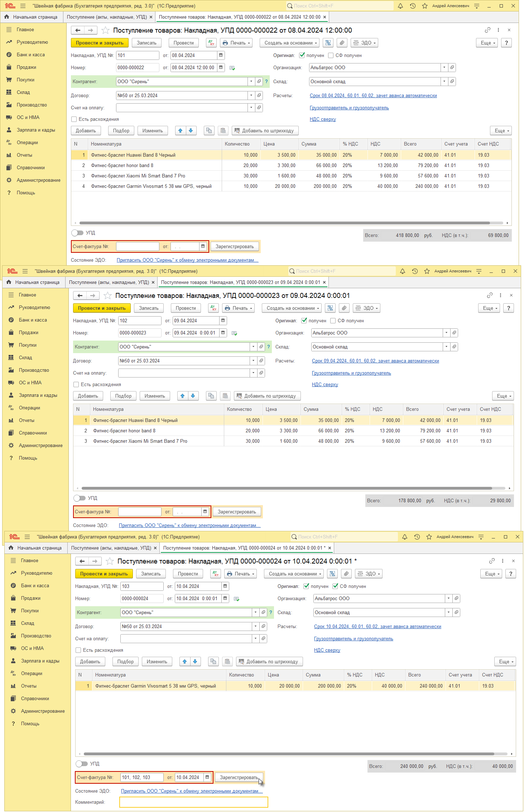This screenshot has width=524, height=812.
Task: Check Есть расхождения in document 0000-000023
Action: (76, 384)
